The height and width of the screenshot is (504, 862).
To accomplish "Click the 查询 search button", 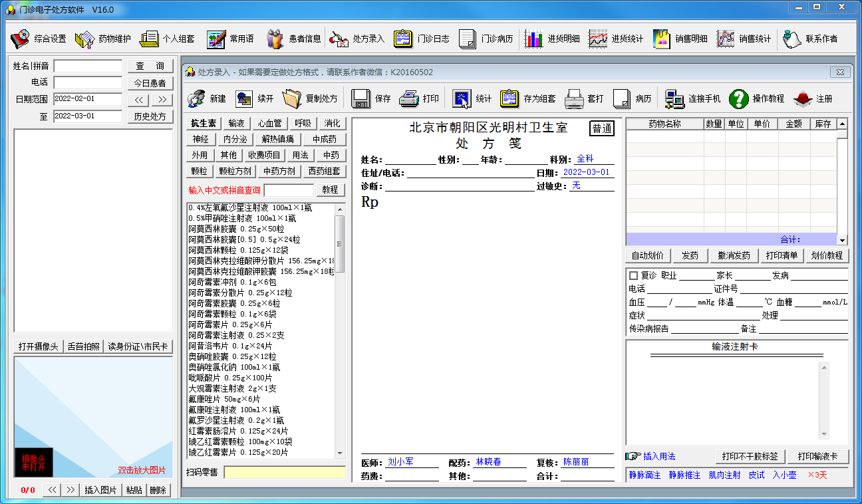I will (150, 66).
